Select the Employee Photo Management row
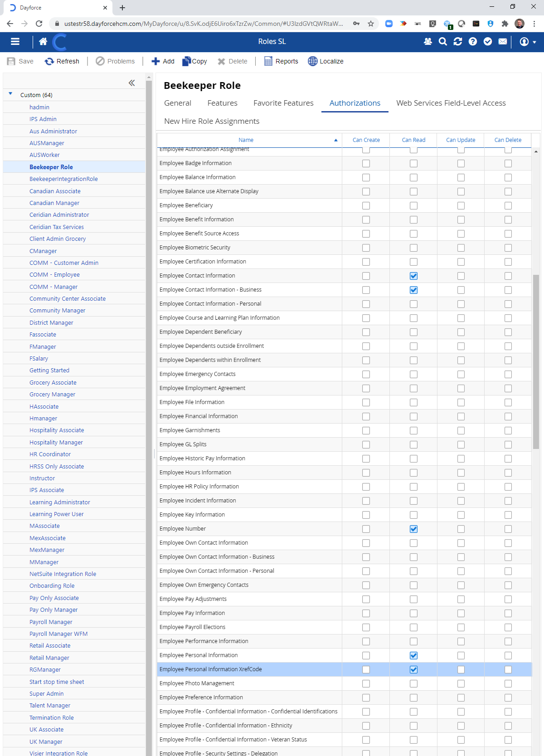This screenshot has width=544, height=756. 344,683
